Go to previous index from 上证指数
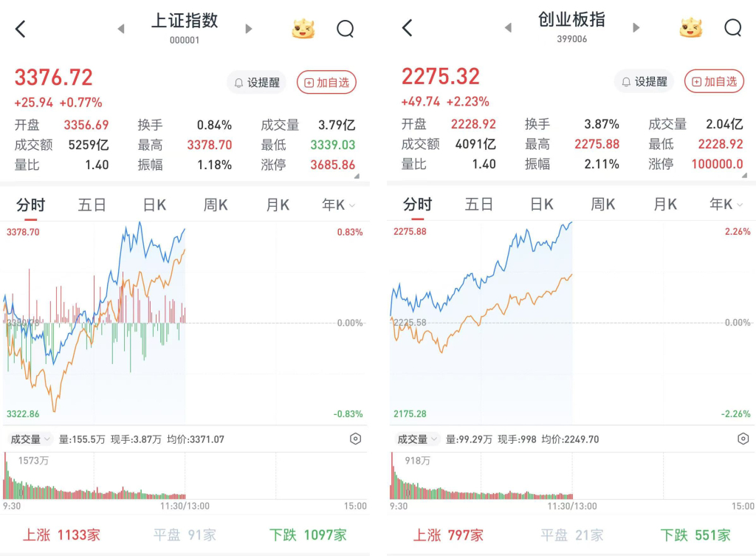This screenshot has height=556, width=756. [121, 29]
